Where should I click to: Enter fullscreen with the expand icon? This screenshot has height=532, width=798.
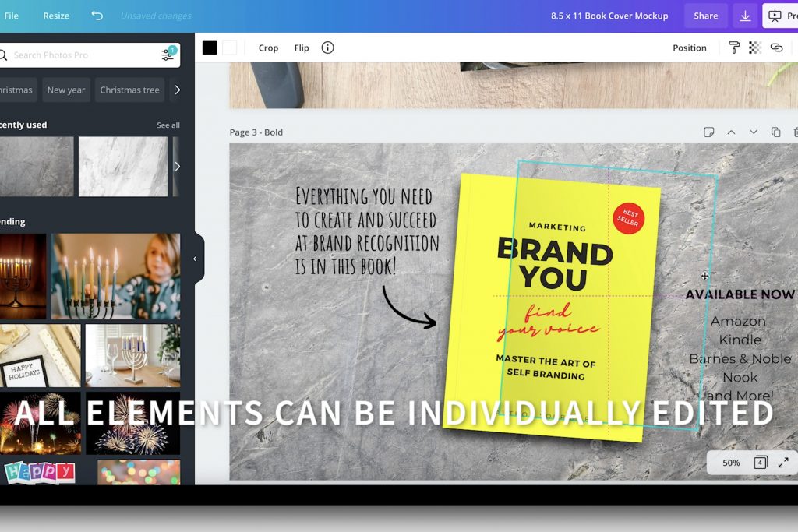(782, 462)
